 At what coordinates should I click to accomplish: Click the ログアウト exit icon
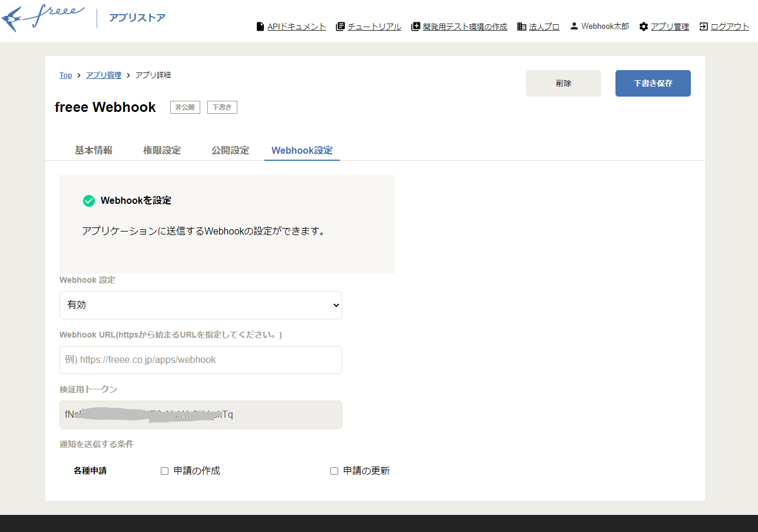(704, 26)
